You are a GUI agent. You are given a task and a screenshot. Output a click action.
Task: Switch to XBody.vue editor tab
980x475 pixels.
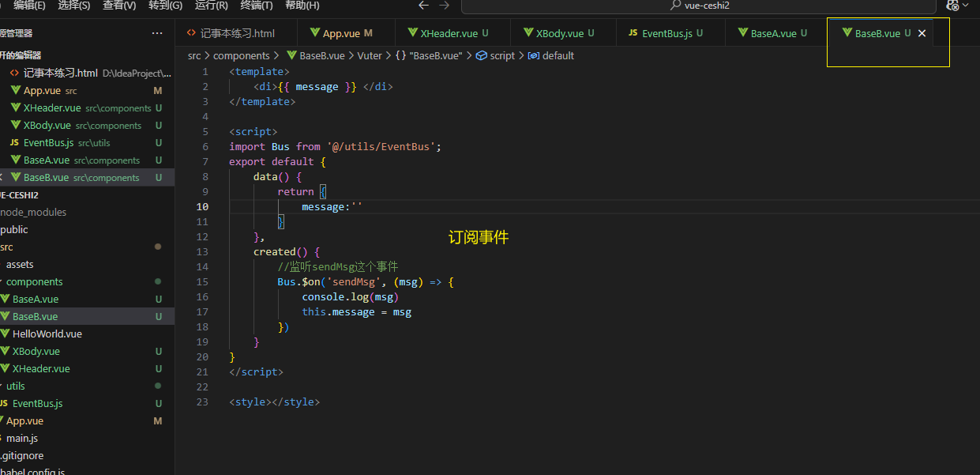tap(565, 33)
